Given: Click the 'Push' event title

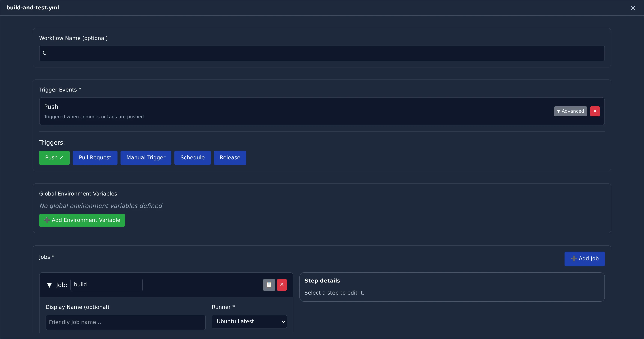Looking at the screenshot, I should 51,107.
